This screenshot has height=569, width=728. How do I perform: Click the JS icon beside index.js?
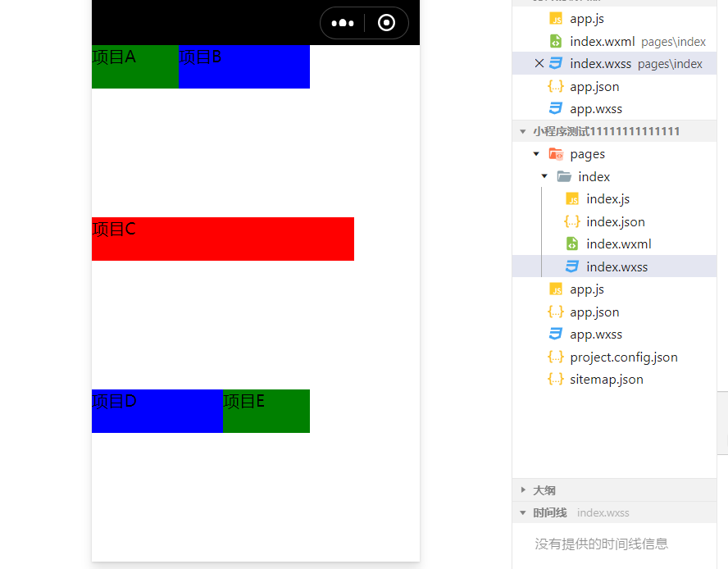point(572,198)
